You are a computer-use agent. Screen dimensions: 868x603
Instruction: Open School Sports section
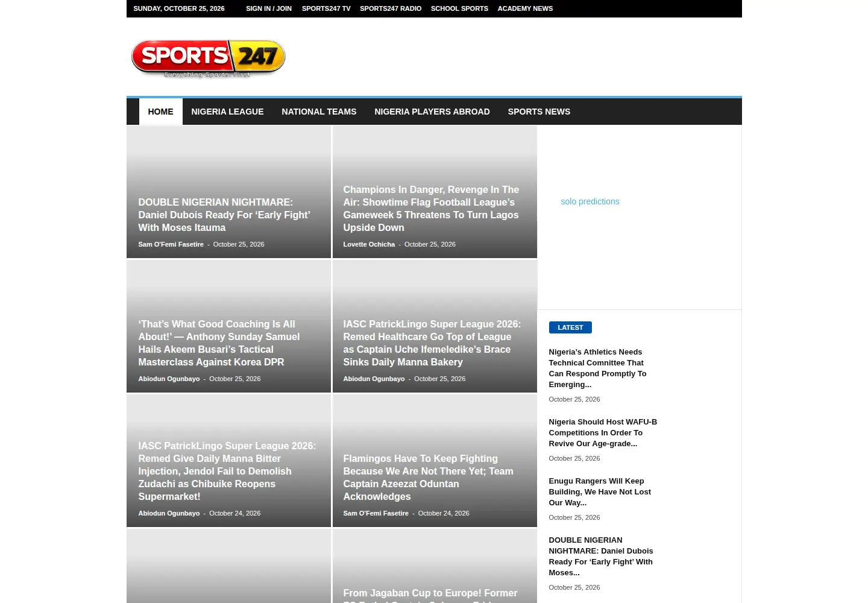(459, 8)
